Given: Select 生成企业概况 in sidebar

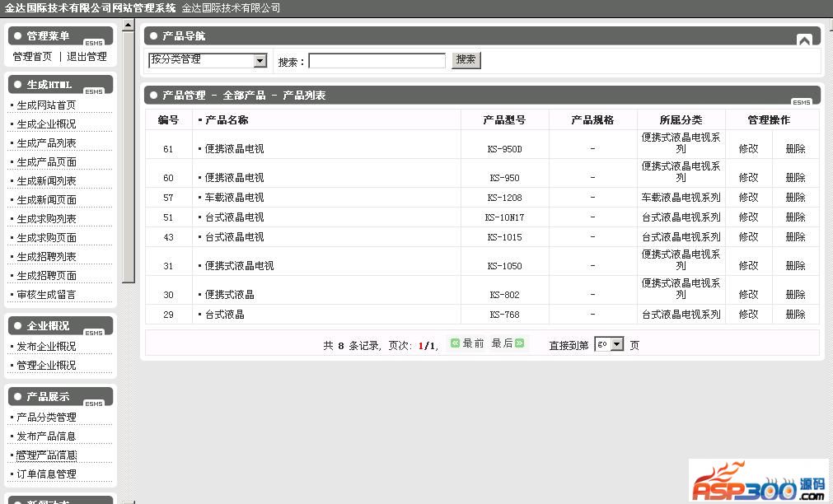Looking at the screenshot, I should (46, 124).
